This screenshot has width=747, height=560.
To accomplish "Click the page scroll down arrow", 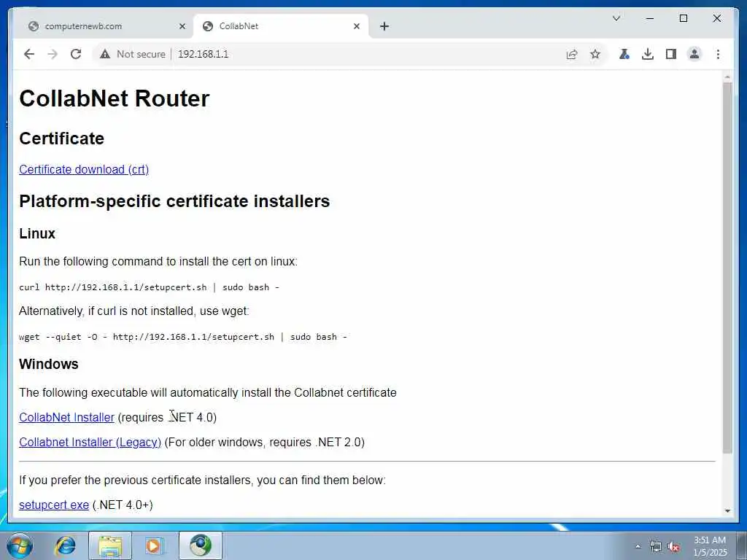I will (727, 511).
